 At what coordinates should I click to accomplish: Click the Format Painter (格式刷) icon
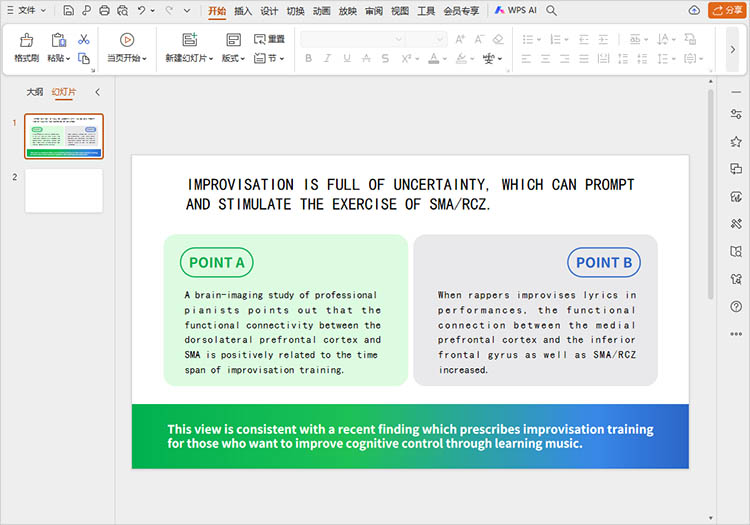27,40
